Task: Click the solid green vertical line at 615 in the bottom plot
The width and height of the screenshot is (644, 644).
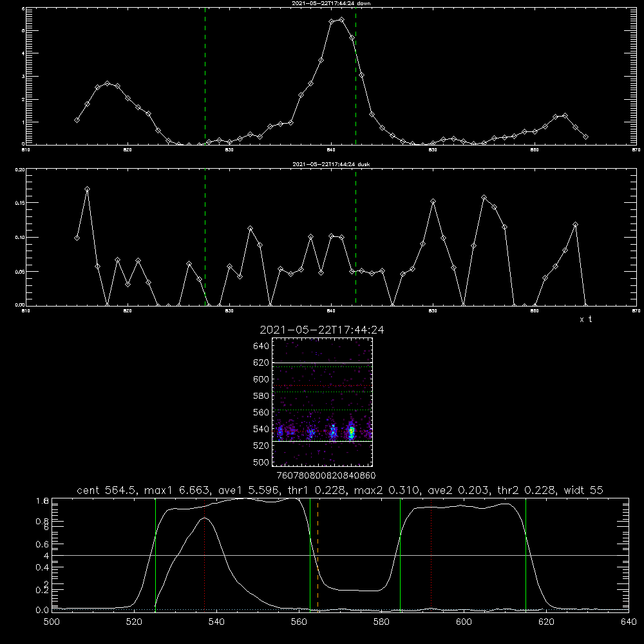Action: coord(526,554)
